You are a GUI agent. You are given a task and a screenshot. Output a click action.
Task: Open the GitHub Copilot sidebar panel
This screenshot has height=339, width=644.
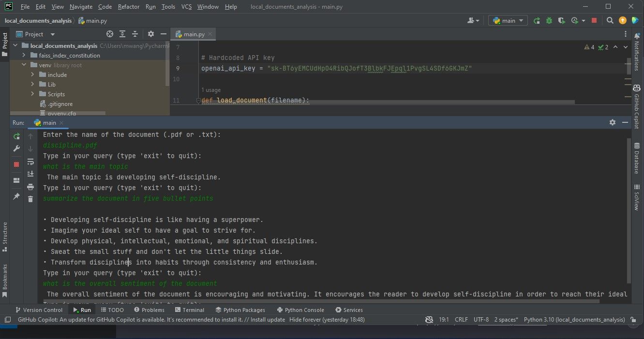coord(636,87)
